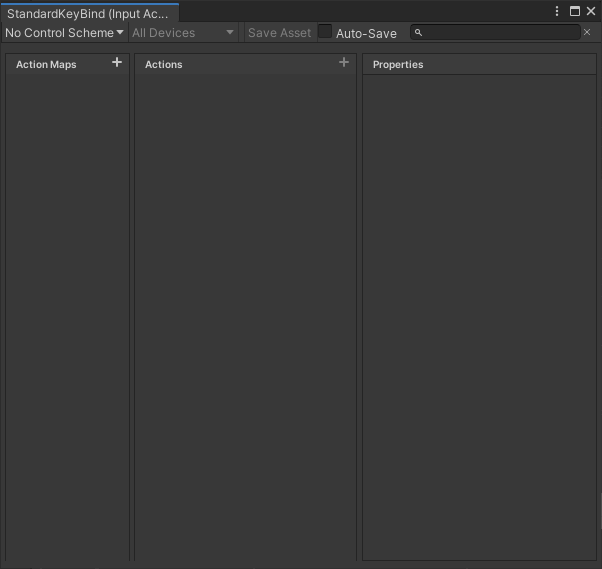Click the Actions panel header label
This screenshot has height=569, width=602.
(164, 64)
